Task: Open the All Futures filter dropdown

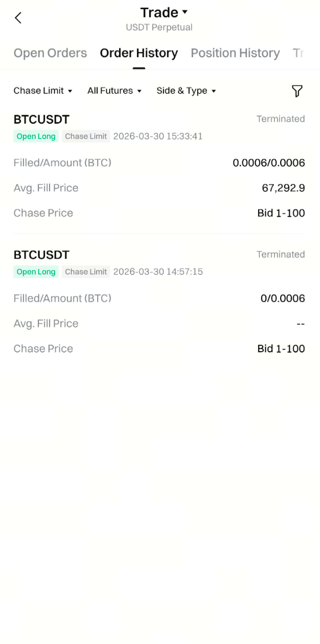Action: (x=115, y=91)
